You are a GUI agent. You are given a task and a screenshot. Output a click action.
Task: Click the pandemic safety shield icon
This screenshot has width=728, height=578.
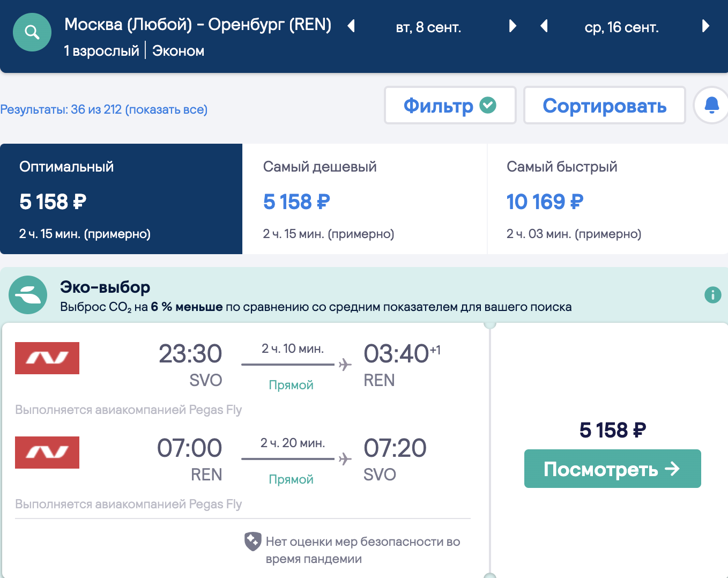click(252, 542)
